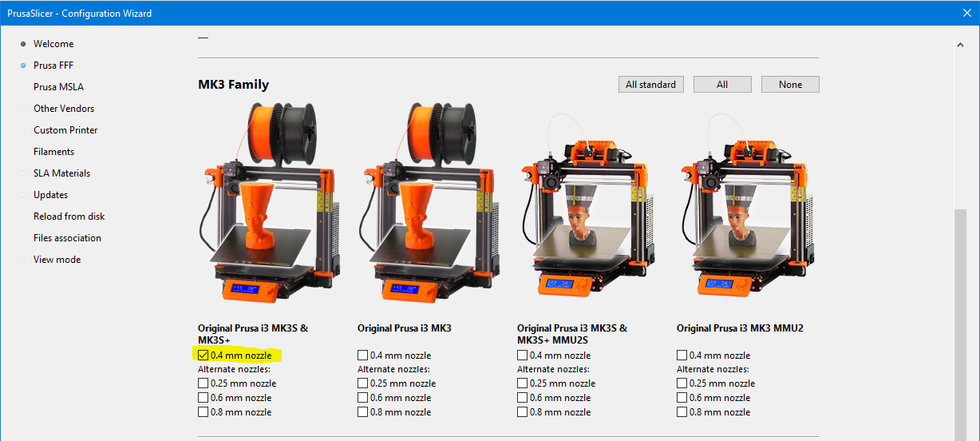Screen dimensions: 980x441
Task: Open the Welcome wizard page
Action: (53, 44)
